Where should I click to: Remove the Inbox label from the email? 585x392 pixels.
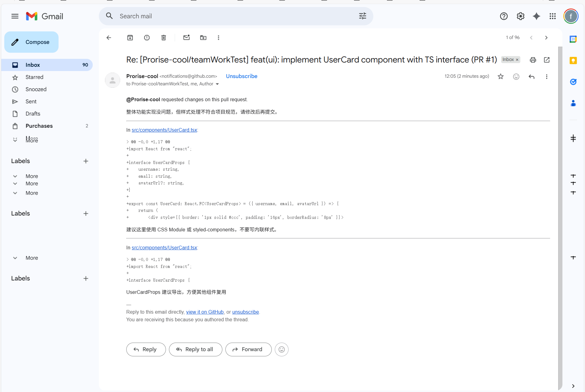tap(517, 60)
